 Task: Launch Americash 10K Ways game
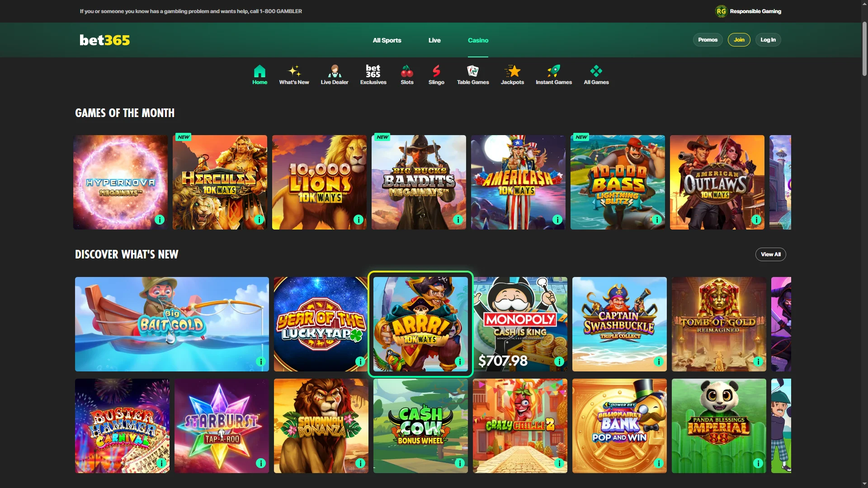pyautogui.click(x=518, y=182)
